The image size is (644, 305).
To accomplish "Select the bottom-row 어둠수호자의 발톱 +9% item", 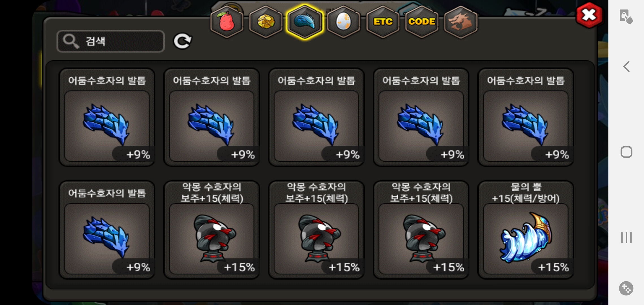I will point(107,230).
